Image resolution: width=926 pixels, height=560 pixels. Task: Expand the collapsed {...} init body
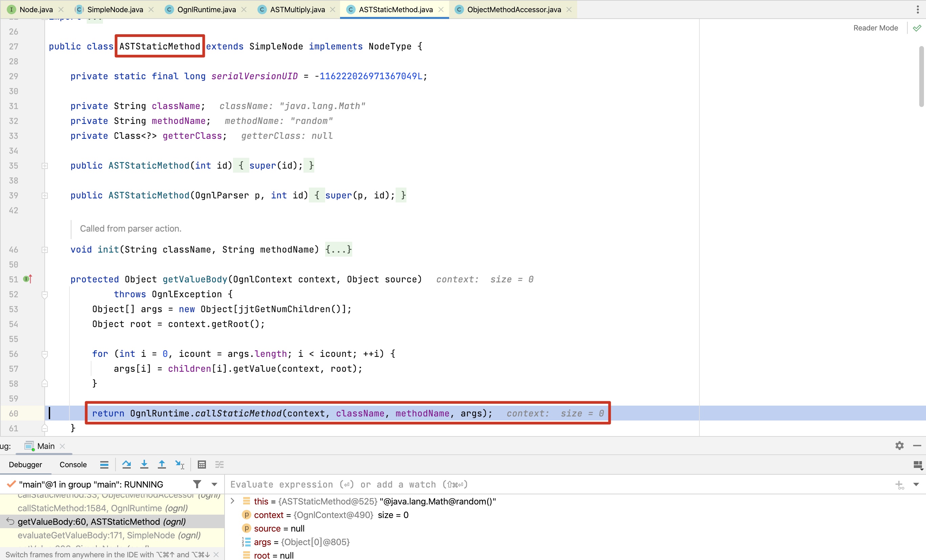[x=338, y=250]
